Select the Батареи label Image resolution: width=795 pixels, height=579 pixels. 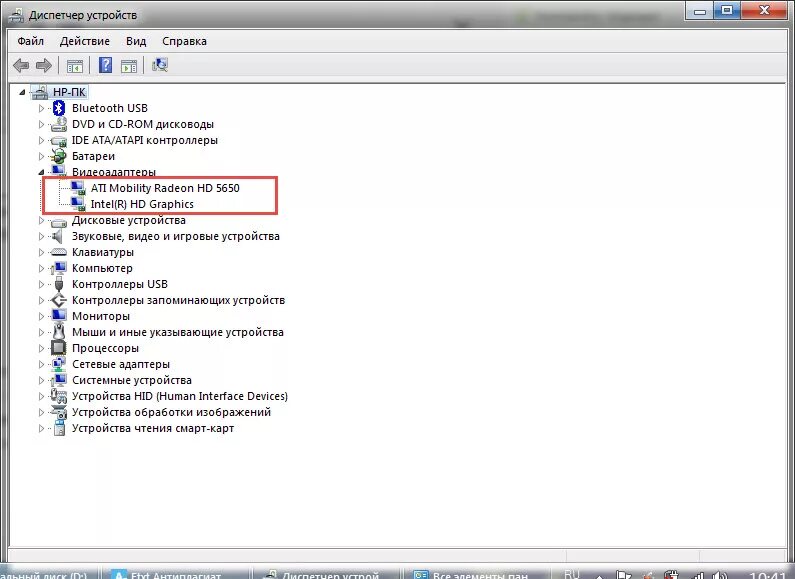[93, 156]
